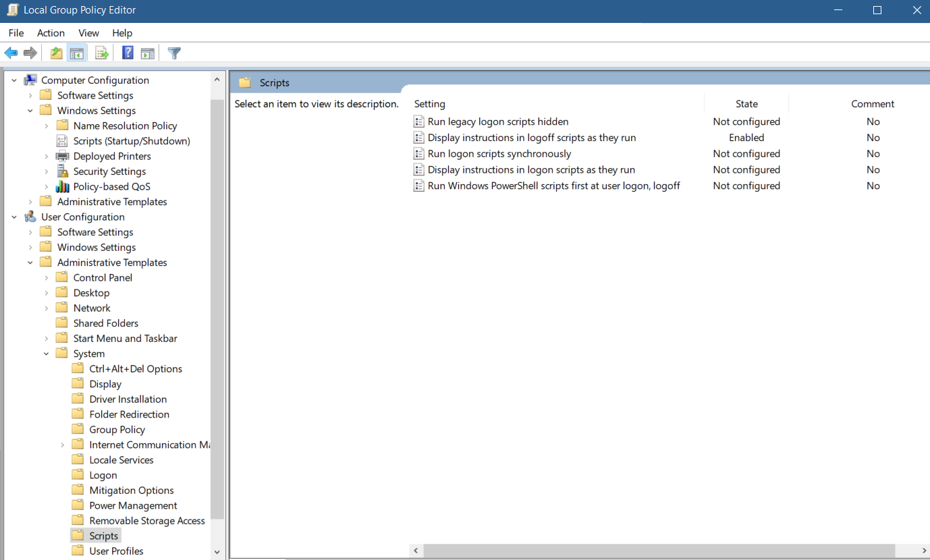The height and width of the screenshot is (560, 930).
Task: Expand the Security Settings node
Action: pos(46,171)
